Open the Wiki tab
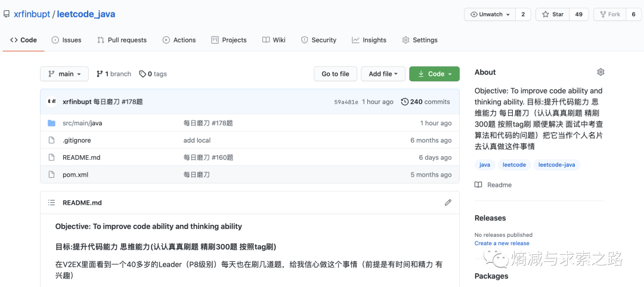 click(274, 40)
